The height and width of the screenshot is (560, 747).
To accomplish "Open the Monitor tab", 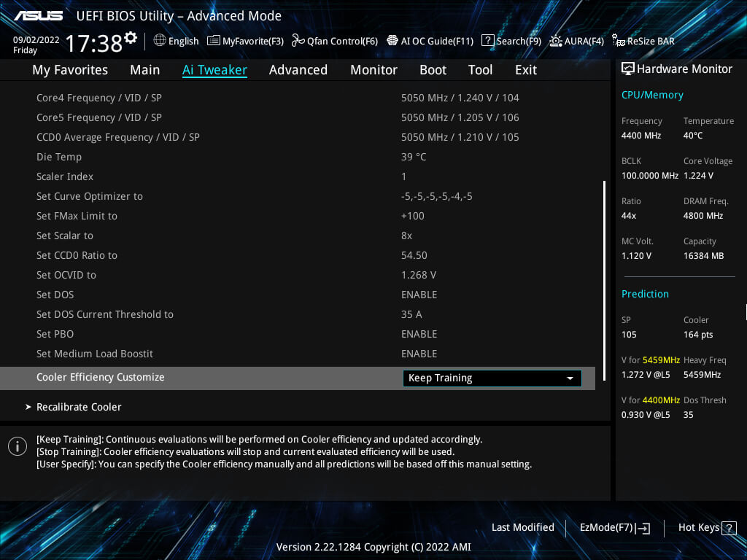I will pyautogui.click(x=373, y=70).
